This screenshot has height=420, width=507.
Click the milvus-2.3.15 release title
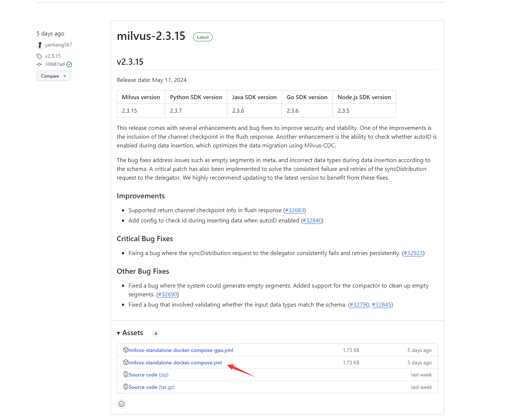pyautogui.click(x=151, y=36)
